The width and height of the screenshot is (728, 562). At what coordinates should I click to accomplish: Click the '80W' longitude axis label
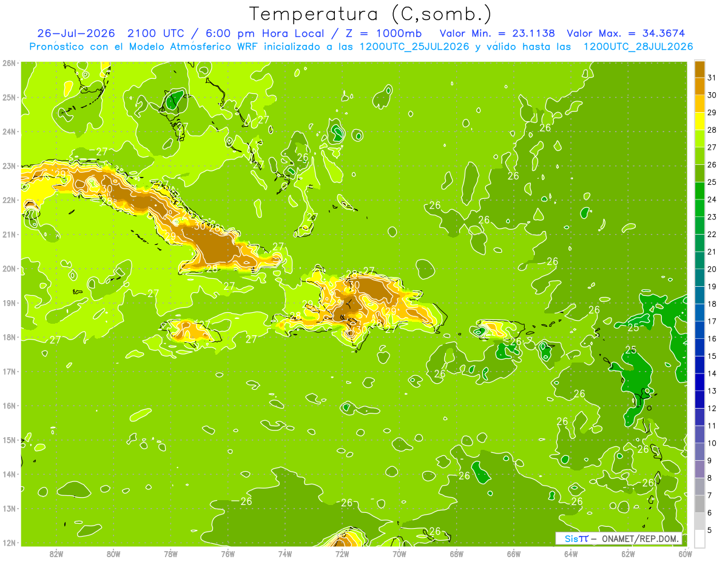coord(113,554)
